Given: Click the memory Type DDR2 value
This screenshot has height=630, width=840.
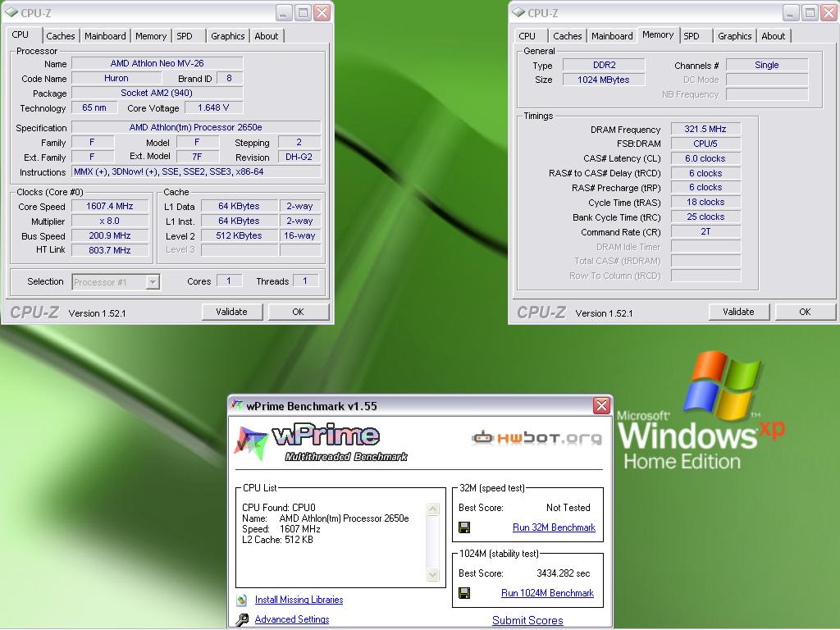Looking at the screenshot, I should point(604,65).
